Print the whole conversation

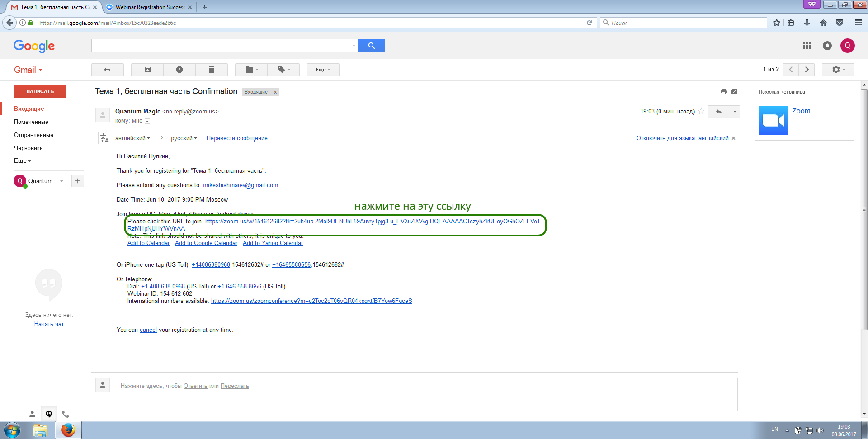(724, 92)
